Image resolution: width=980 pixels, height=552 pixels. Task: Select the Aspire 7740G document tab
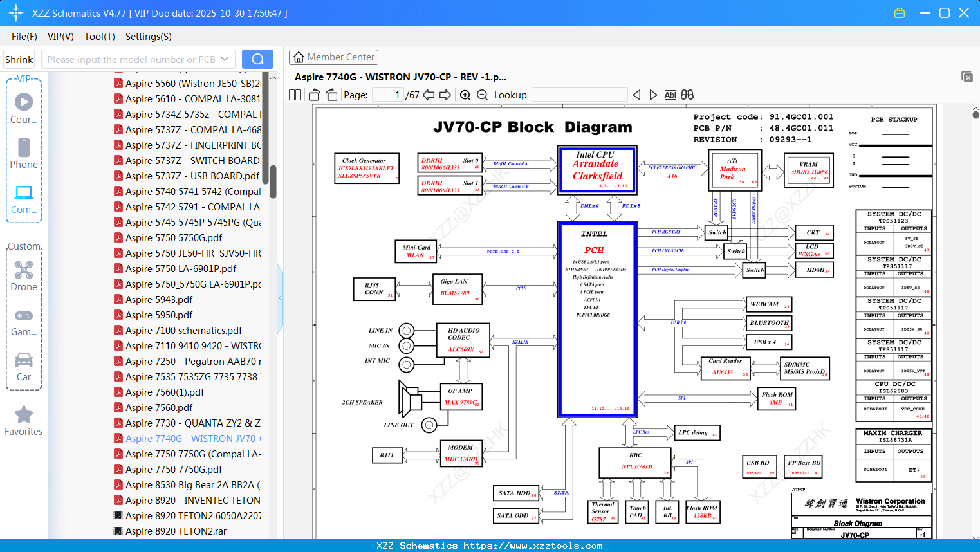[x=400, y=77]
